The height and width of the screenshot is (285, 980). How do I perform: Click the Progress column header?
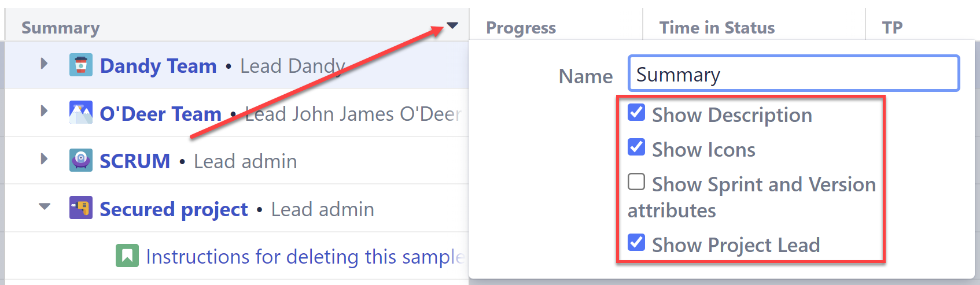pyautogui.click(x=521, y=28)
